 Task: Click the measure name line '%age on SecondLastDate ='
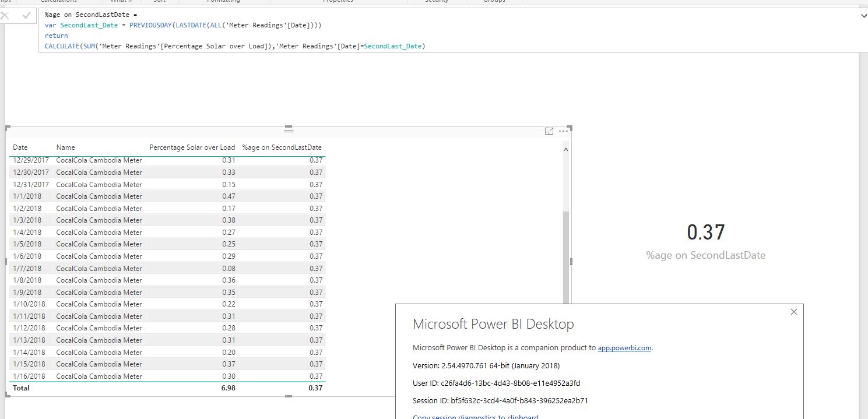(x=90, y=15)
